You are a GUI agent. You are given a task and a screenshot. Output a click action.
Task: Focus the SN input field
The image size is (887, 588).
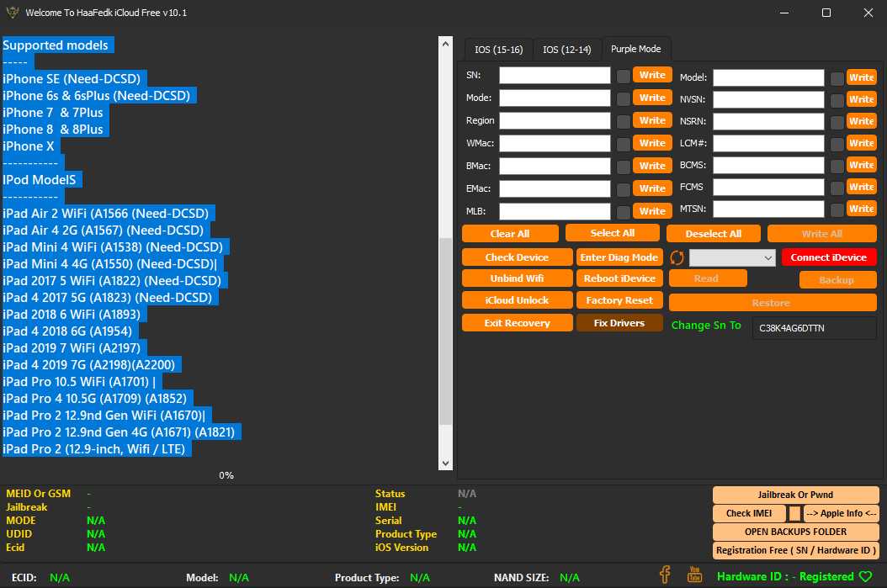[555, 75]
